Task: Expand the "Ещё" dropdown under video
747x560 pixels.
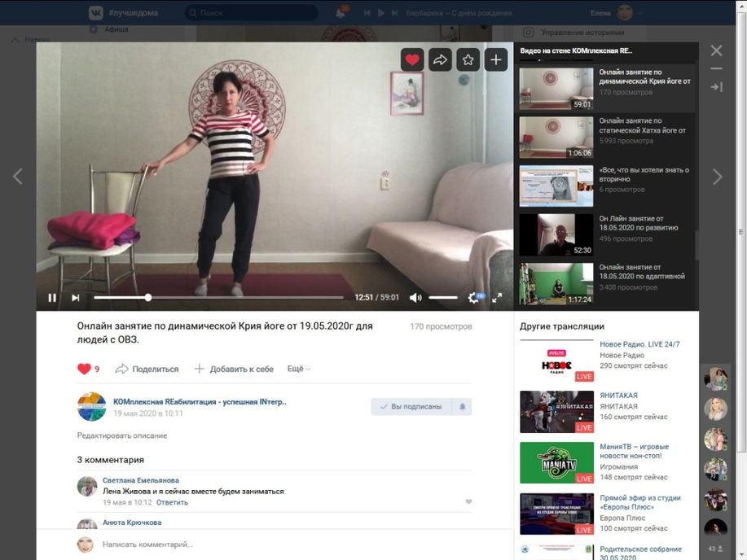Action: [298, 369]
